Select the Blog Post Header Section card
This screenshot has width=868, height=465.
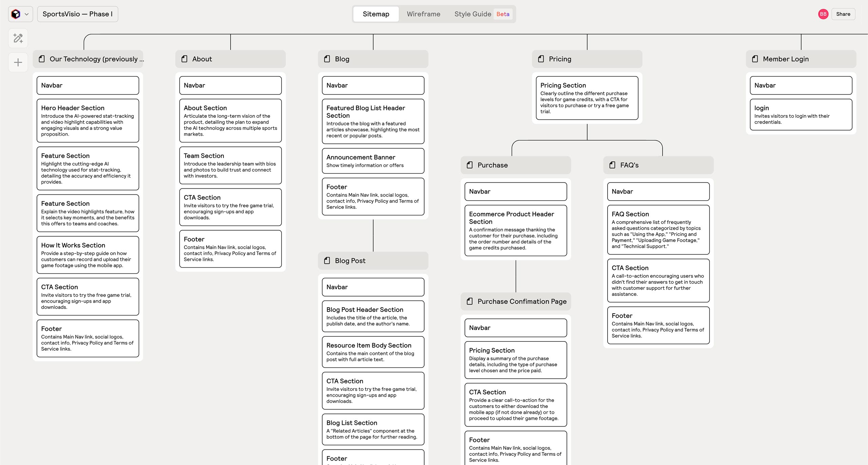373,316
